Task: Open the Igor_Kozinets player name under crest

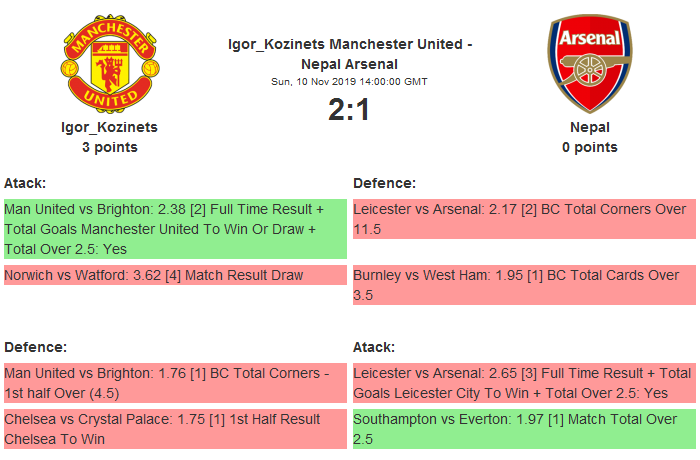Action: click(x=109, y=127)
